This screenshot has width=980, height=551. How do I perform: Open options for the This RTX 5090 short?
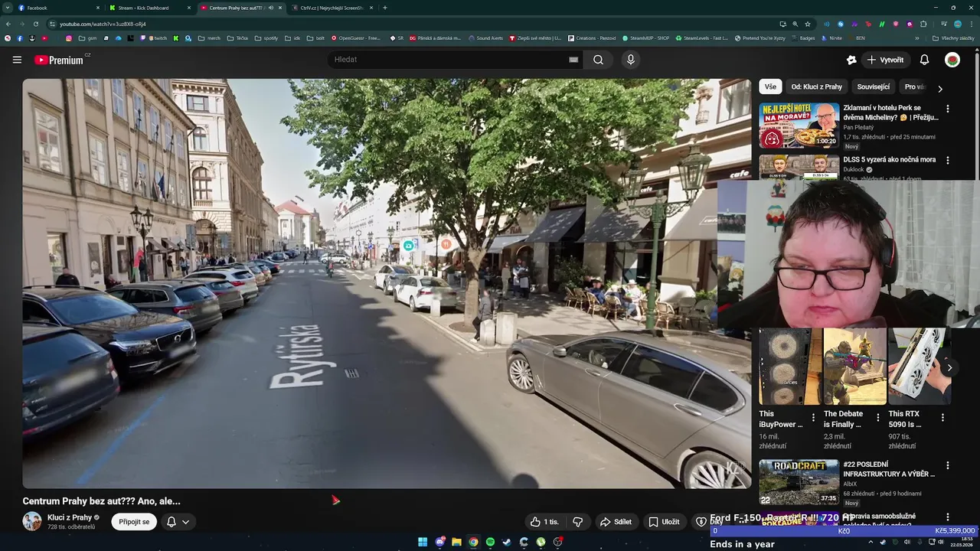click(x=942, y=418)
